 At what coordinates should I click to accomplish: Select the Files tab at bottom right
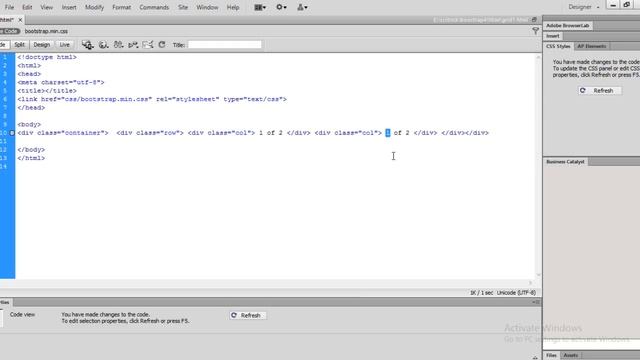551,356
